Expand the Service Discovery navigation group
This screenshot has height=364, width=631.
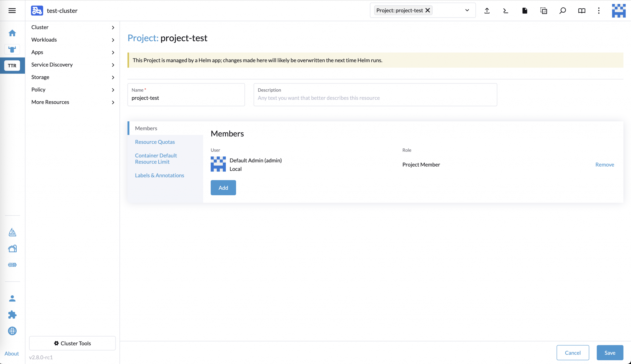click(73, 65)
